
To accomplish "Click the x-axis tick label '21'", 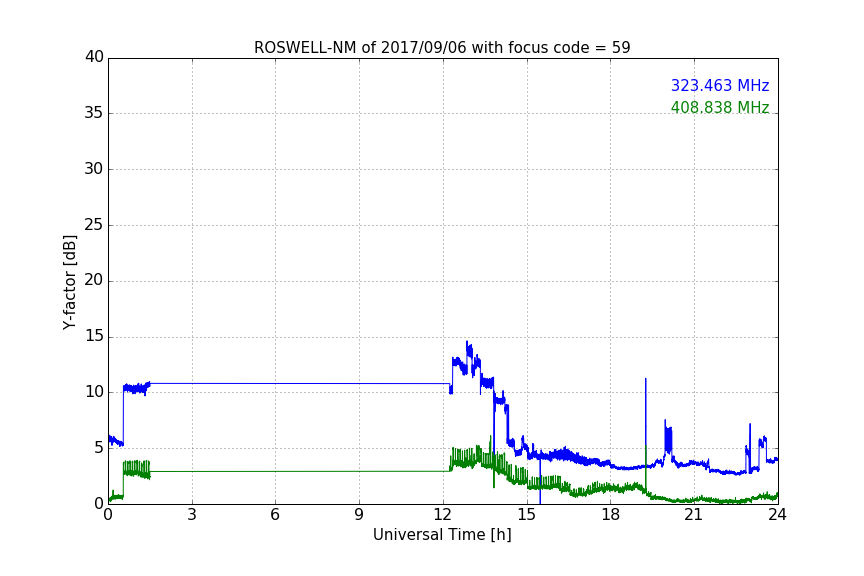I will pyautogui.click(x=694, y=515).
